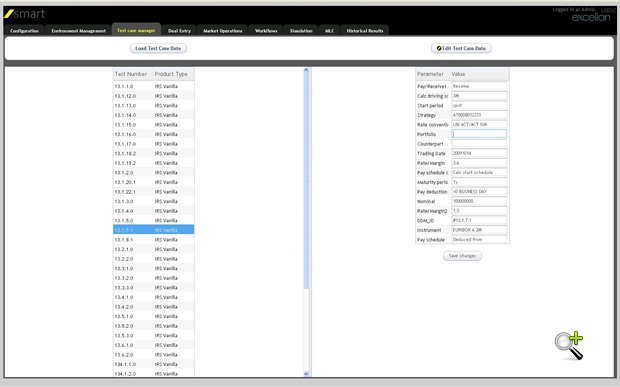This screenshot has height=387, width=620.
Task: Click the smart logo
Action: click(25, 14)
